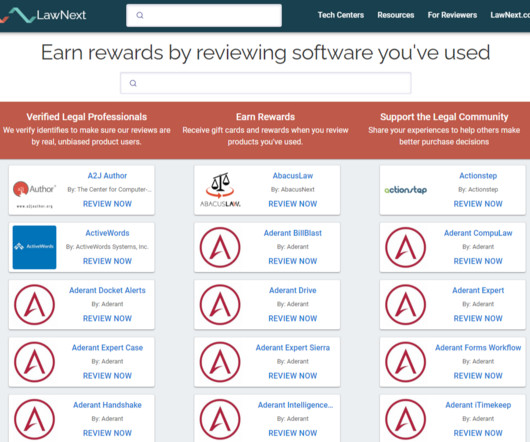The image size is (530, 442).
Task: Open the Aderant Forms Workflow link
Action: (x=478, y=348)
